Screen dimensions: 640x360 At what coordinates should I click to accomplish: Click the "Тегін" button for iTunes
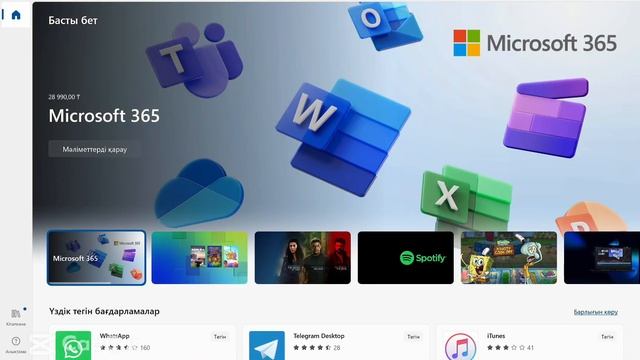[x=607, y=337]
